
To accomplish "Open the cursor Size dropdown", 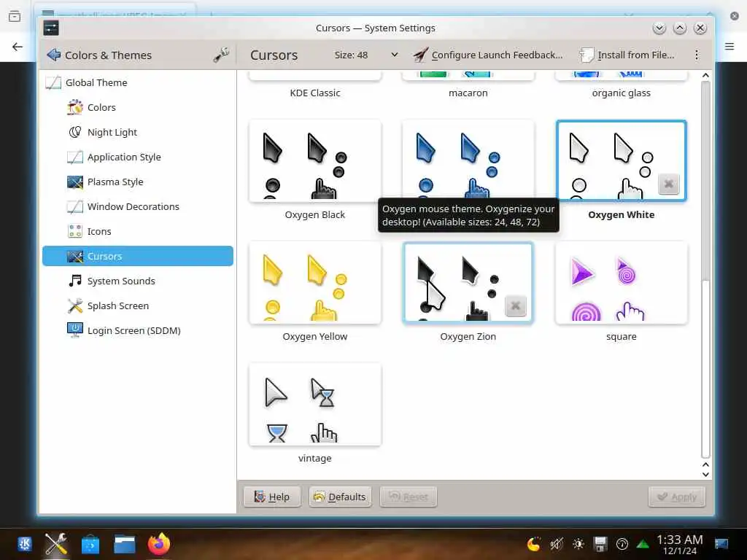I will coord(366,55).
